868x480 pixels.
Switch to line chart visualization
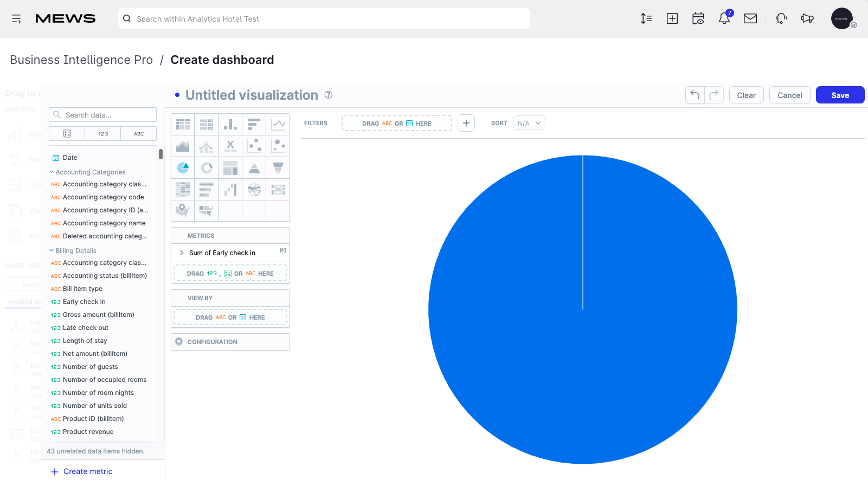pos(278,124)
